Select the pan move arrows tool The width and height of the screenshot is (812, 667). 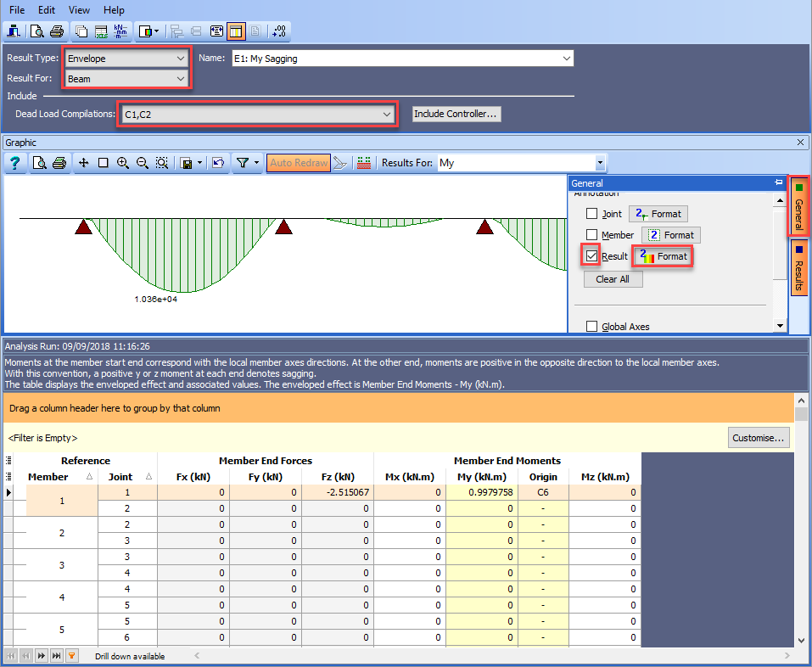(83, 163)
